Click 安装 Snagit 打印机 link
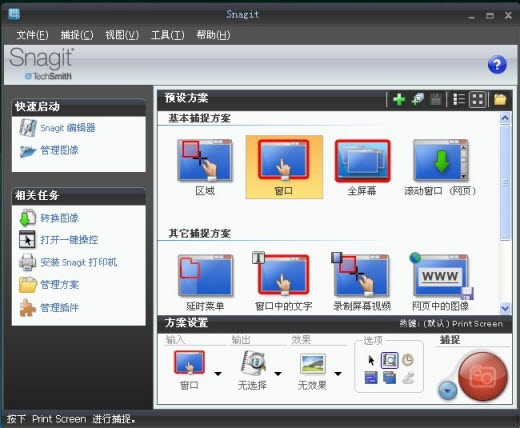The width and height of the screenshot is (520, 428). (79, 262)
